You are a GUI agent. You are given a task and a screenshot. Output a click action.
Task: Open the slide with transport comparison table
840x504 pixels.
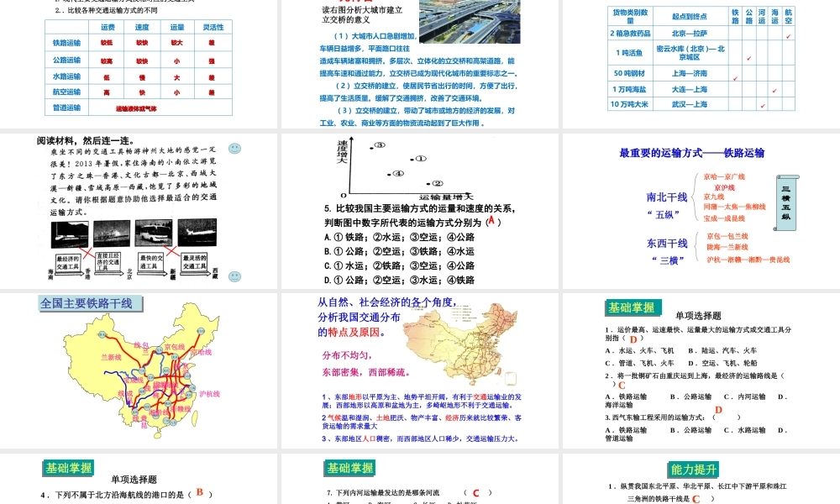(x=139, y=64)
